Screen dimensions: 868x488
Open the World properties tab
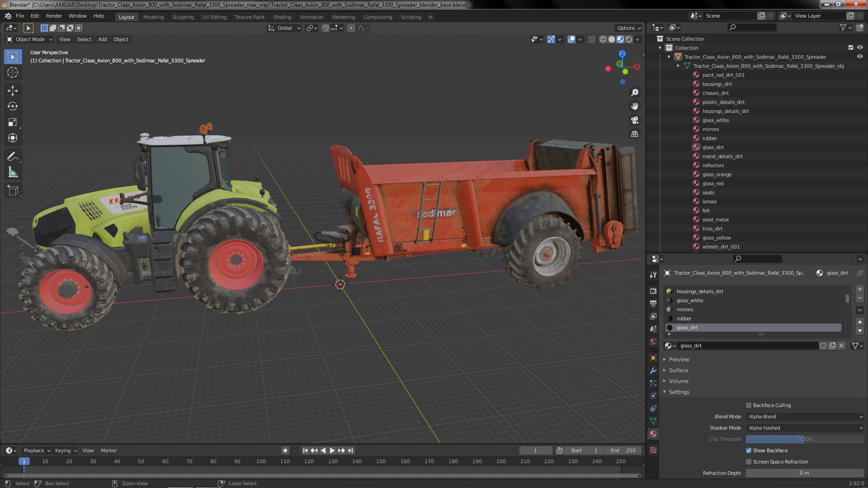(653, 341)
